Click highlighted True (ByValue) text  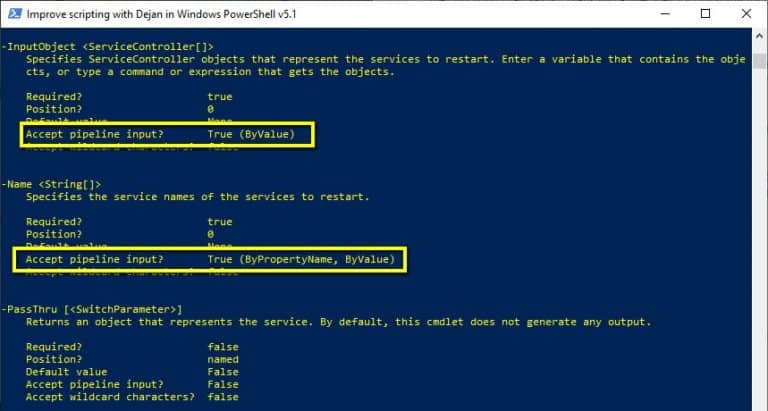point(251,134)
